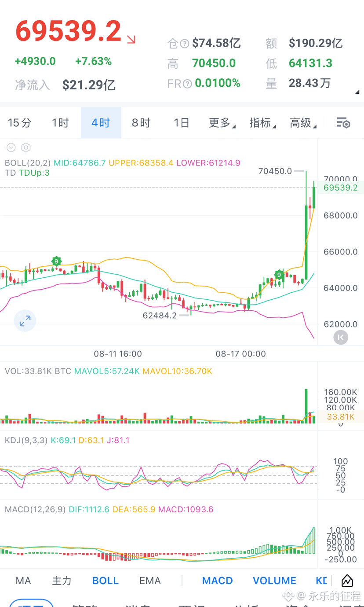Viewport: 364px width, 607px height.
Task: Tap the current price tag 69539.2 on axis
Action: click(341, 188)
